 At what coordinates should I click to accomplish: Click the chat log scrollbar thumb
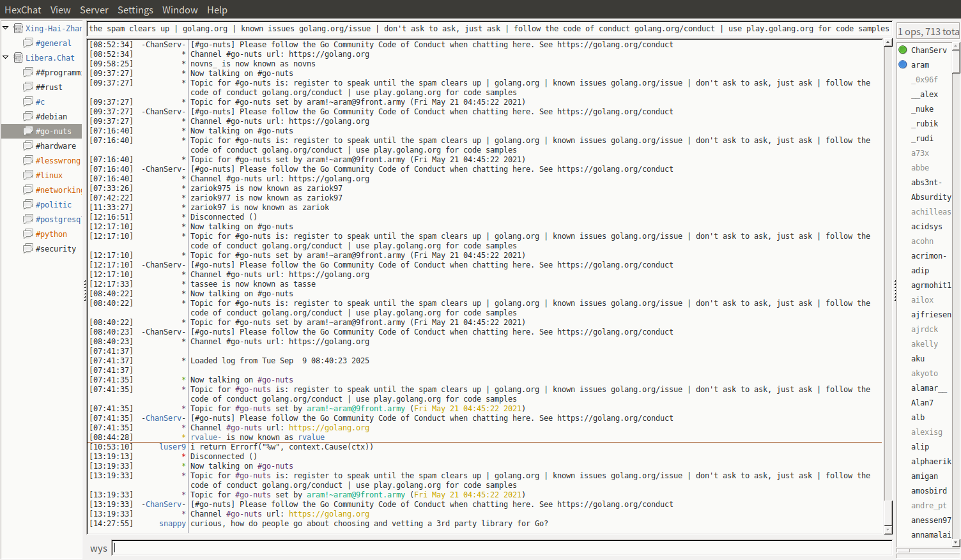888,513
